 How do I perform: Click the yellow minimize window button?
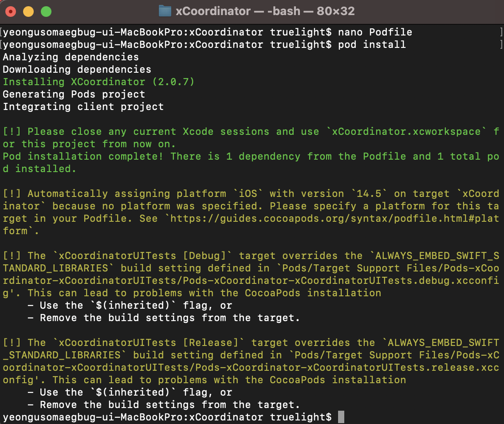tap(28, 12)
